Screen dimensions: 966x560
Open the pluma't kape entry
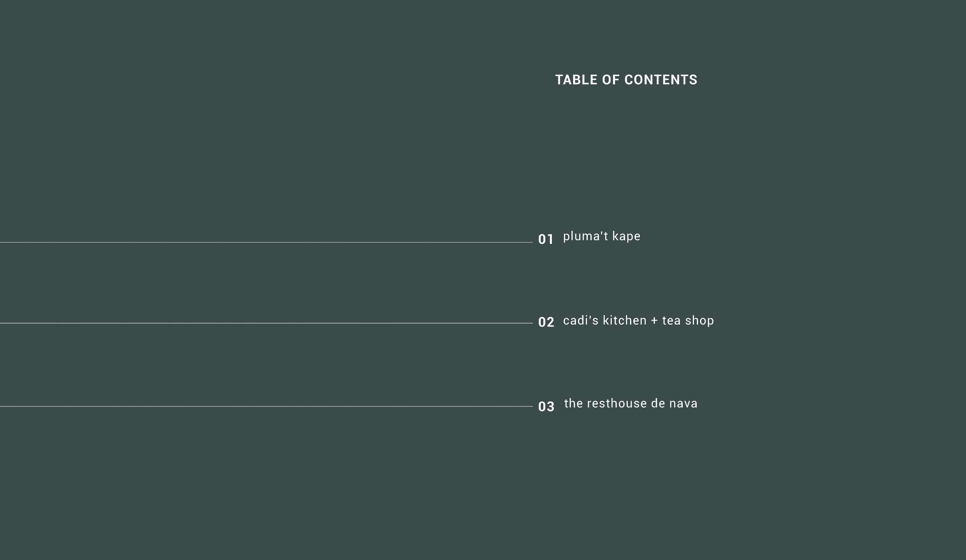pyautogui.click(x=602, y=236)
